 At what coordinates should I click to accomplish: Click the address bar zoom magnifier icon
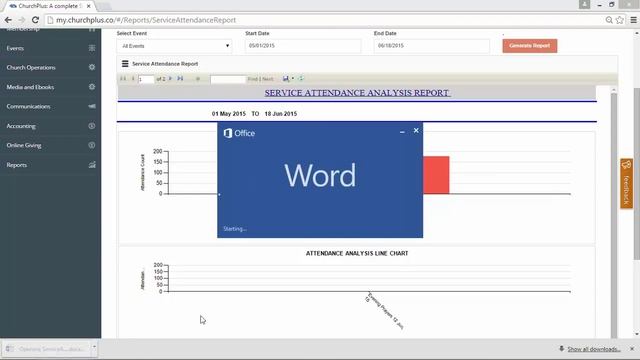[x=609, y=20]
